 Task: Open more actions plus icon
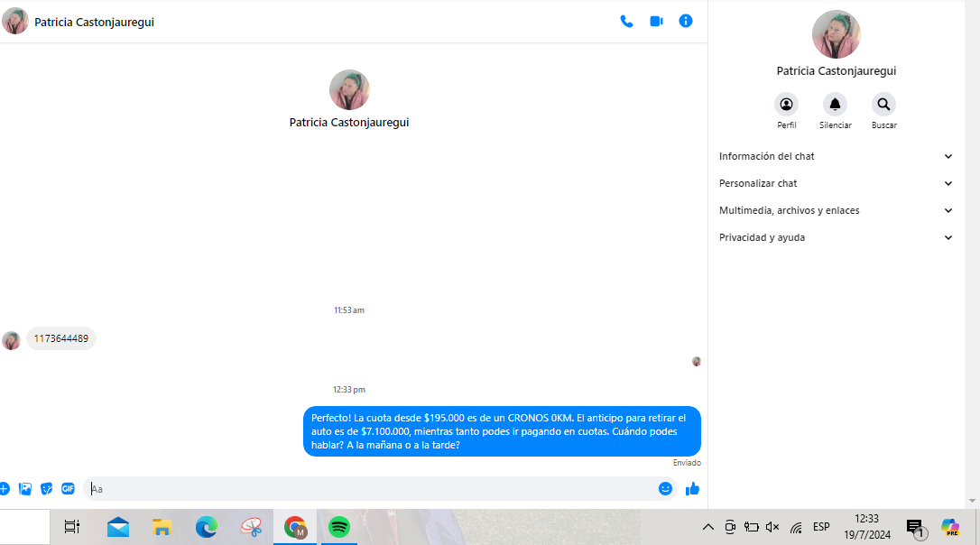tap(5, 489)
